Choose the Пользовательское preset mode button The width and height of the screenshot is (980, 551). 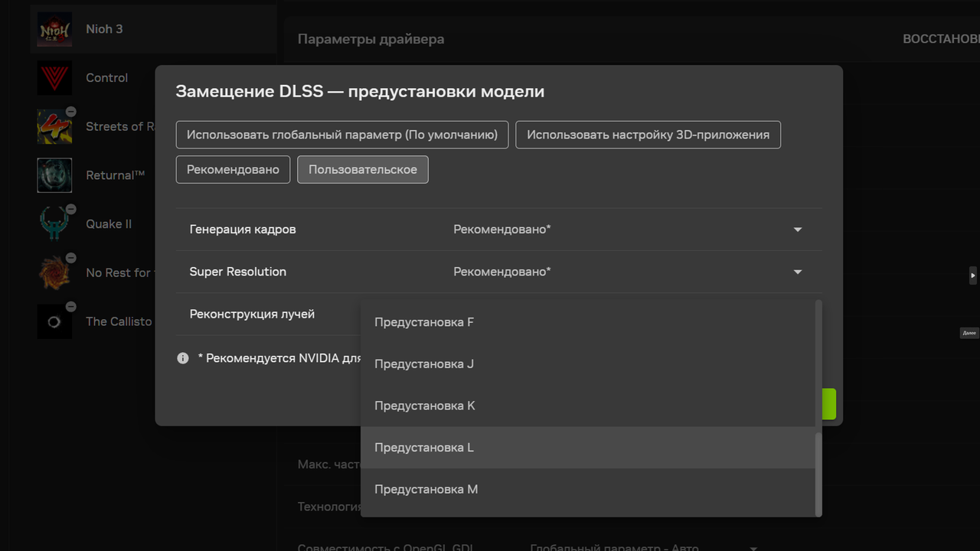[363, 170]
